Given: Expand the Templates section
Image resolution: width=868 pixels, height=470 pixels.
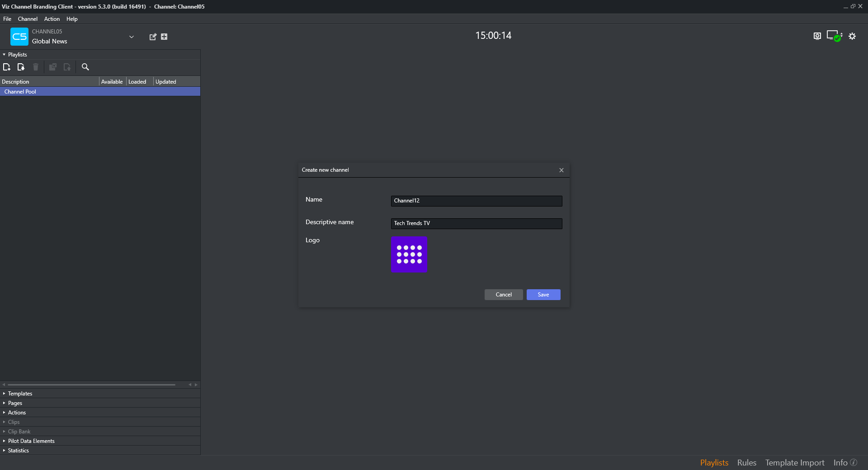Looking at the screenshot, I should 20,394.
